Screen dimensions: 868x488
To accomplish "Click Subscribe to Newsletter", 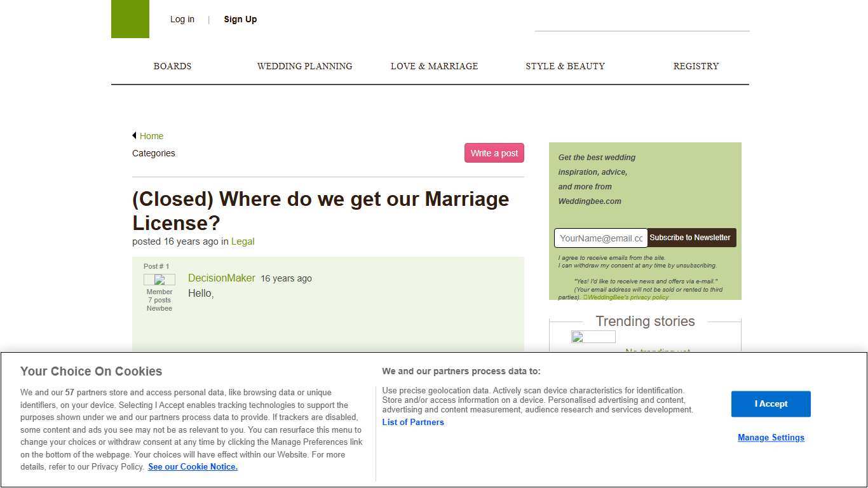I will coord(691,237).
